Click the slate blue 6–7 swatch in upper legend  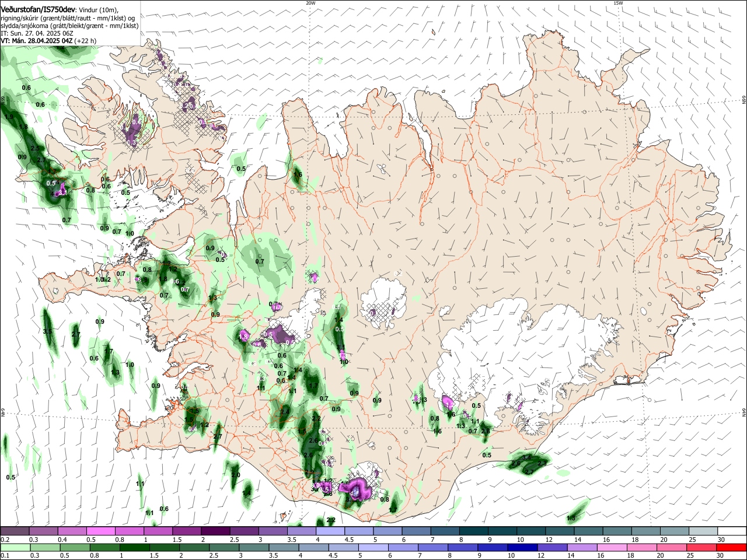[417, 531]
